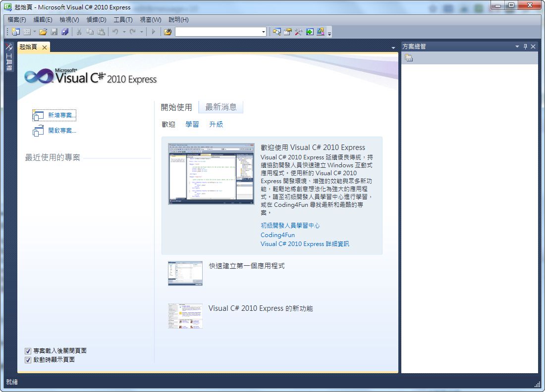The image size is (545, 392).
Task: Click the Find in Files binoculars icon
Action: pos(168,32)
